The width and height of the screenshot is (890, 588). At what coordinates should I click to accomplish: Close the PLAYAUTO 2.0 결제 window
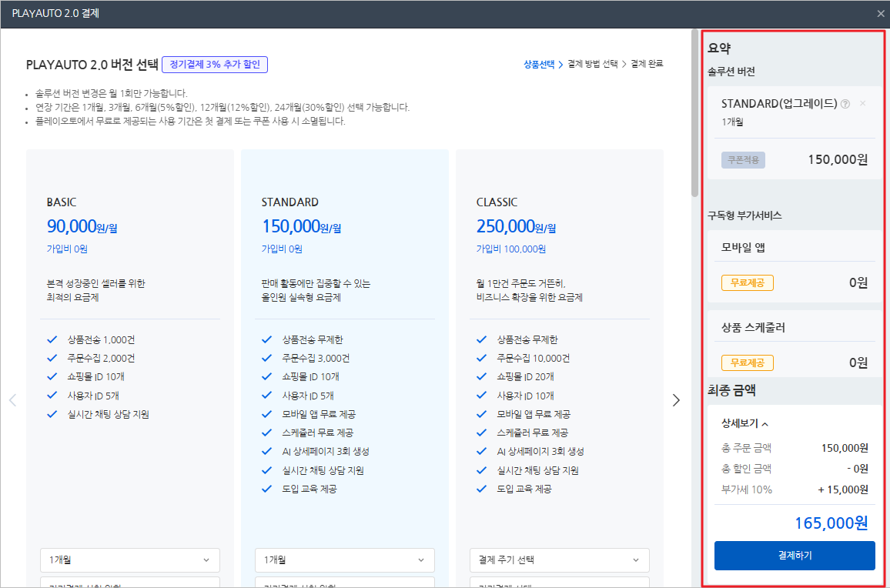(881, 13)
